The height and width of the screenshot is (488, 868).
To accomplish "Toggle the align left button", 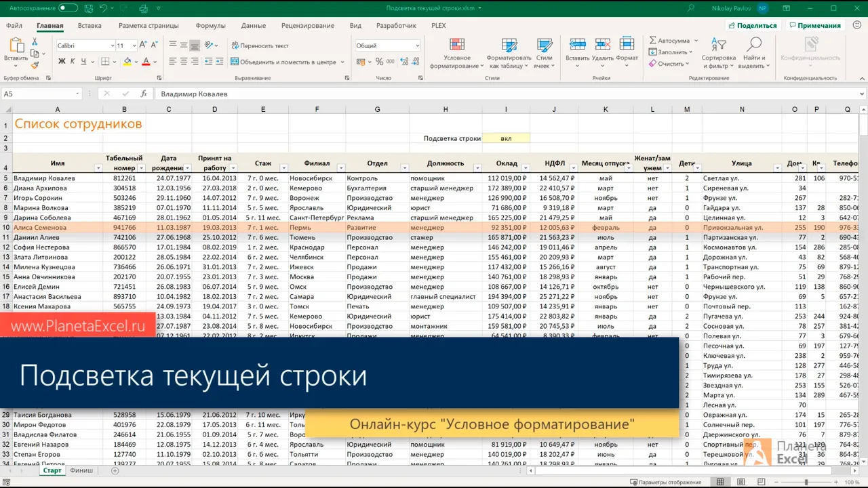I will [173, 62].
